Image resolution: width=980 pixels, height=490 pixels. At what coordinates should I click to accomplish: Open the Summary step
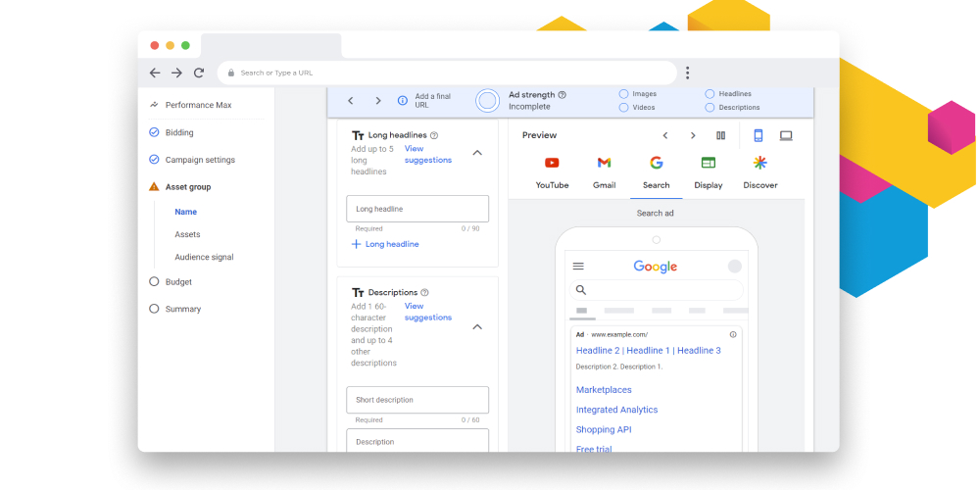click(183, 309)
